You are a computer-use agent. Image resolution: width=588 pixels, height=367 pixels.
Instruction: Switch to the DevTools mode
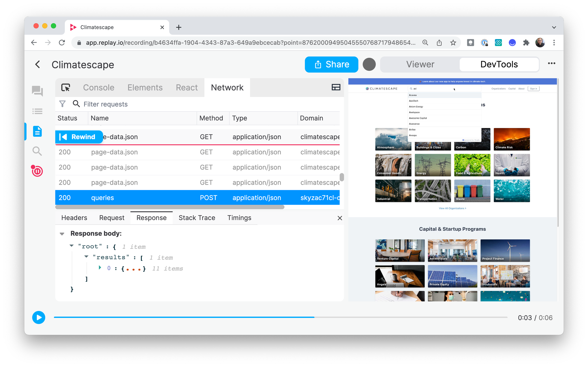pyautogui.click(x=499, y=64)
